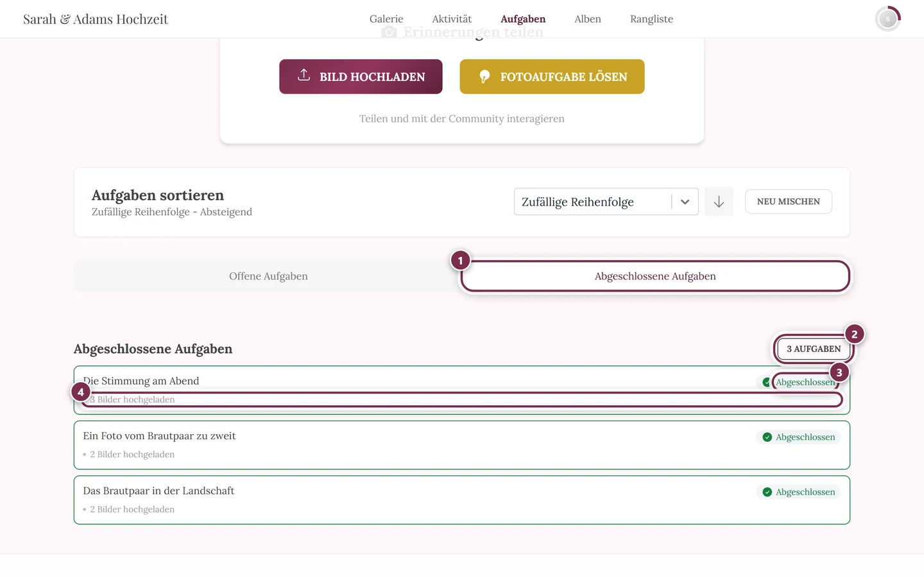This screenshot has height=578, width=924.
Task: Click the upload icon on Bild hochladen
Action: coord(304,75)
